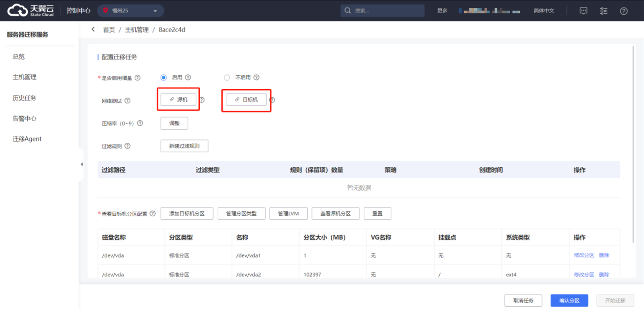Click 删除 for /dev/vda1 row
Screen dimensions: 644x309
pyautogui.click(x=604, y=255)
